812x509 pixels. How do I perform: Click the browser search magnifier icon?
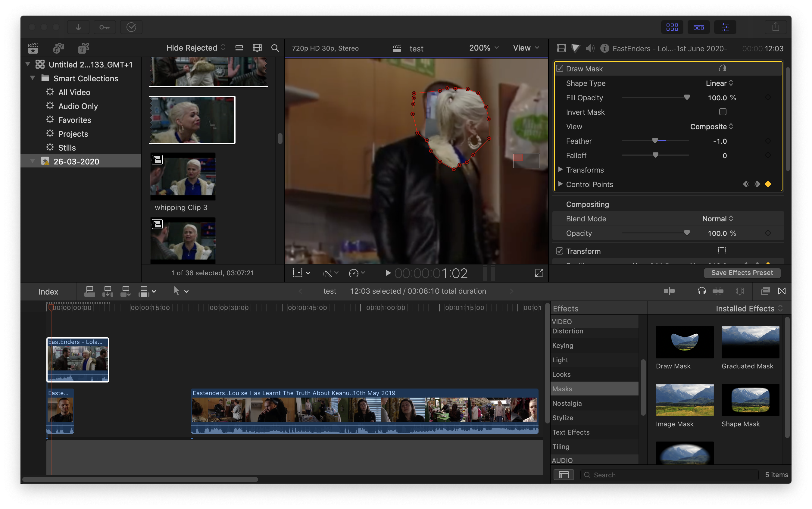(x=275, y=48)
